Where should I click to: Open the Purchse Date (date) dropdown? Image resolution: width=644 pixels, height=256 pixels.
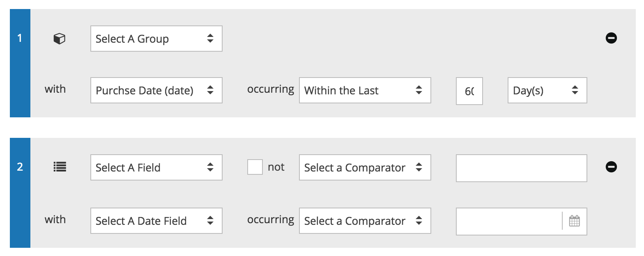pyautogui.click(x=156, y=90)
